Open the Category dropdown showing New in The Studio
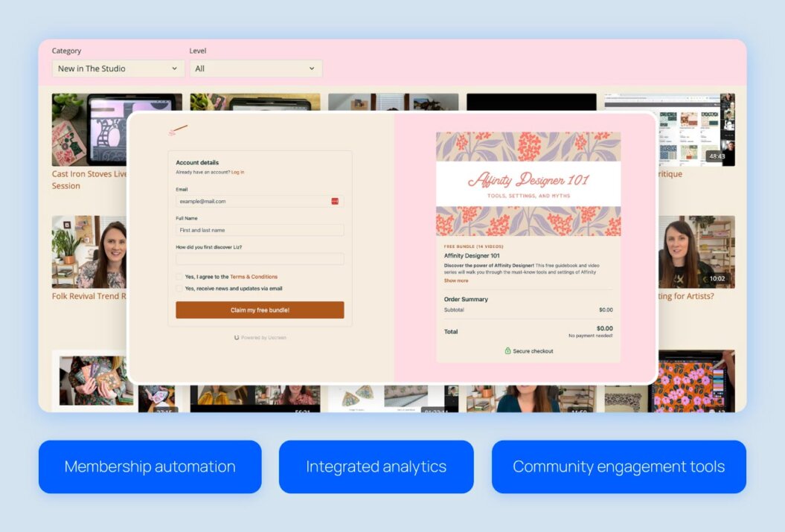 (x=117, y=68)
